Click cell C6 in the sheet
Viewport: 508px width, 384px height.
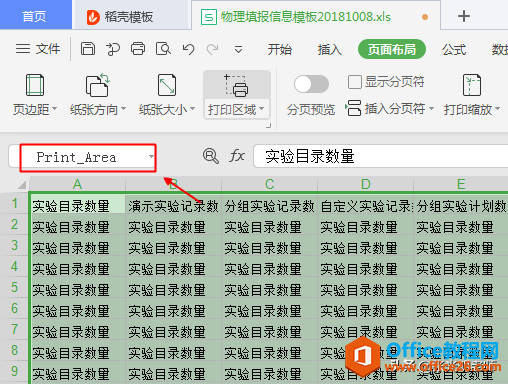pos(269,309)
